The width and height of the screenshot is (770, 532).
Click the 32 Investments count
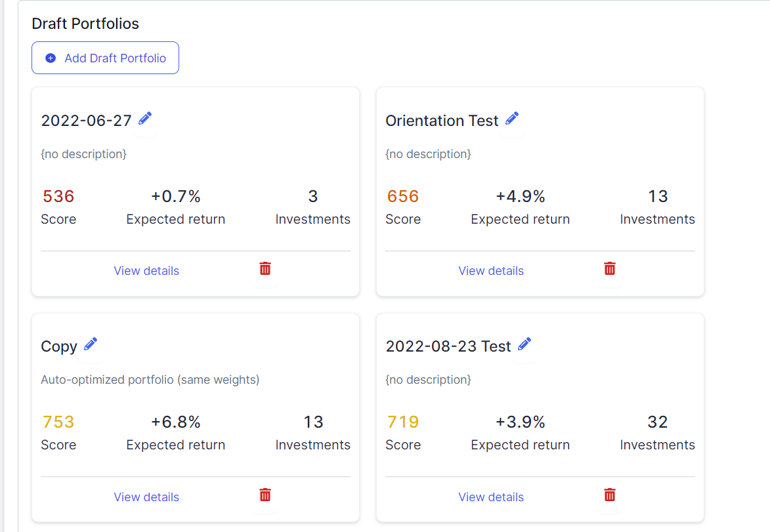(x=658, y=422)
